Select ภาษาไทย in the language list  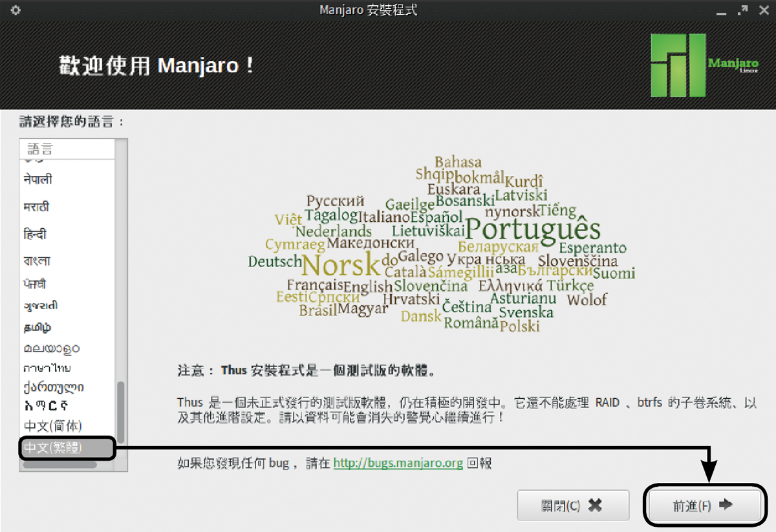tap(67, 368)
